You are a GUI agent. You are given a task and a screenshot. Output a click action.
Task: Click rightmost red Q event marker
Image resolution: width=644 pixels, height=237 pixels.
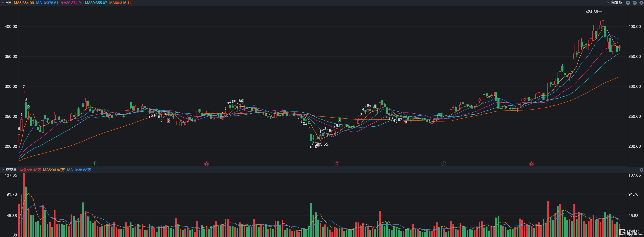pyautogui.click(x=531, y=164)
